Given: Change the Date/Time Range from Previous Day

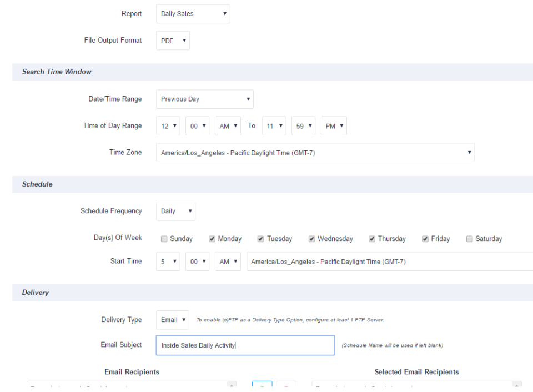Looking at the screenshot, I should [x=204, y=99].
